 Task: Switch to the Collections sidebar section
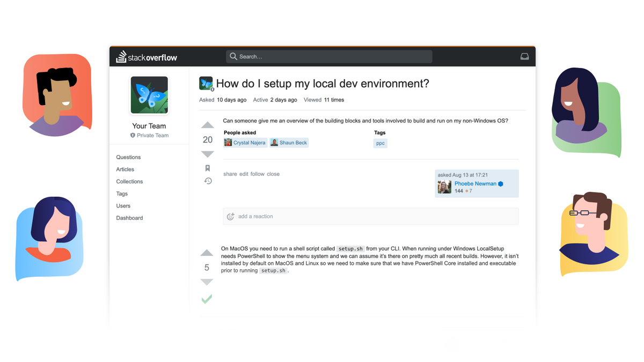(129, 181)
